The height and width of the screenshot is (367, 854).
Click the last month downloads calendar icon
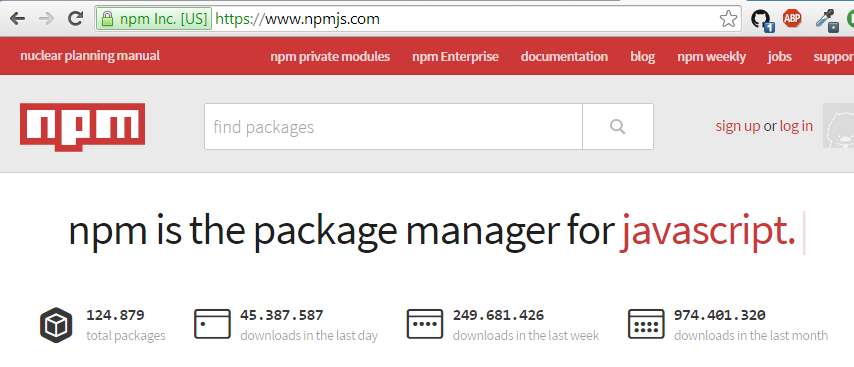click(646, 324)
